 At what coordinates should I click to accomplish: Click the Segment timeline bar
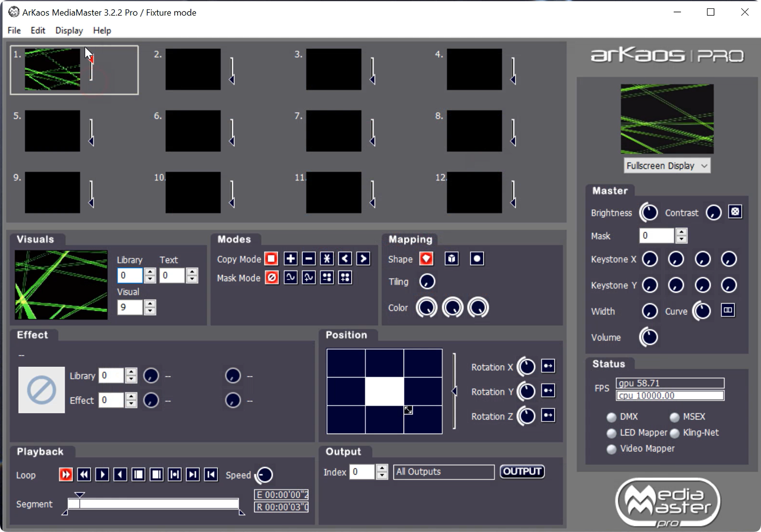tap(153, 504)
